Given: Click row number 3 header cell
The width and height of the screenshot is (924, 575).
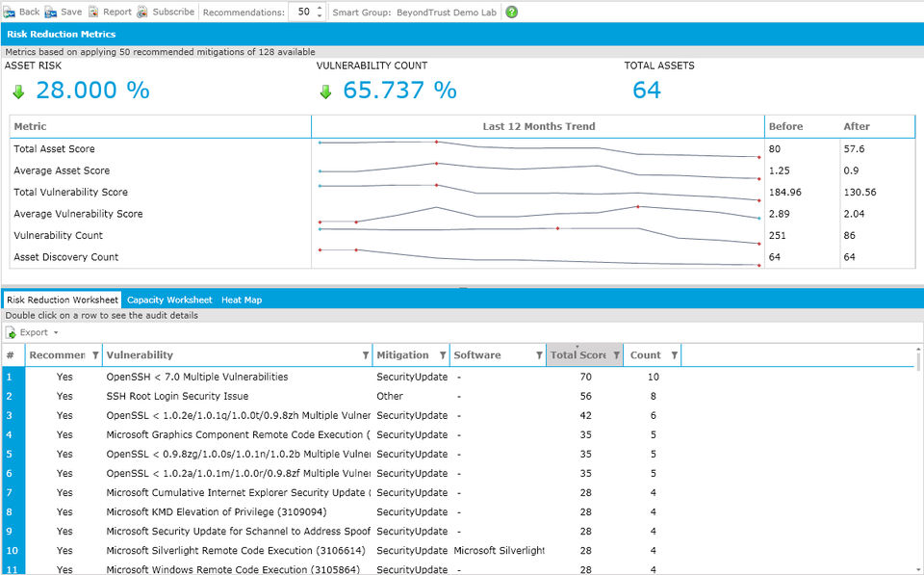Looking at the screenshot, I should 13,415.
